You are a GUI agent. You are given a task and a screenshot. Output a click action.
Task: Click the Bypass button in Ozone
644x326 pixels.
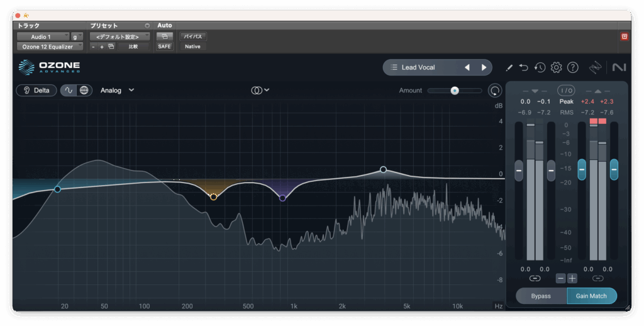541,296
